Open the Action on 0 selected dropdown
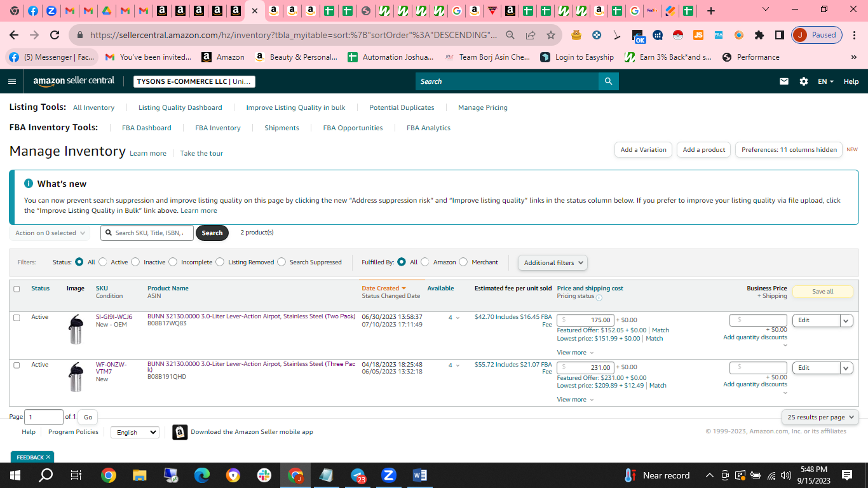This screenshot has height=488, width=868. tap(50, 233)
